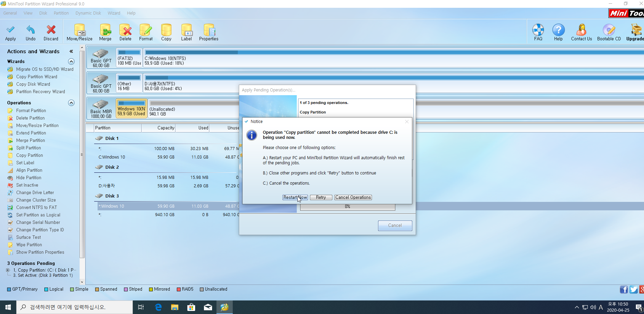The height and width of the screenshot is (314, 644).
Task: Click Extend Partition in Operations list
Action: coord(31,133)
